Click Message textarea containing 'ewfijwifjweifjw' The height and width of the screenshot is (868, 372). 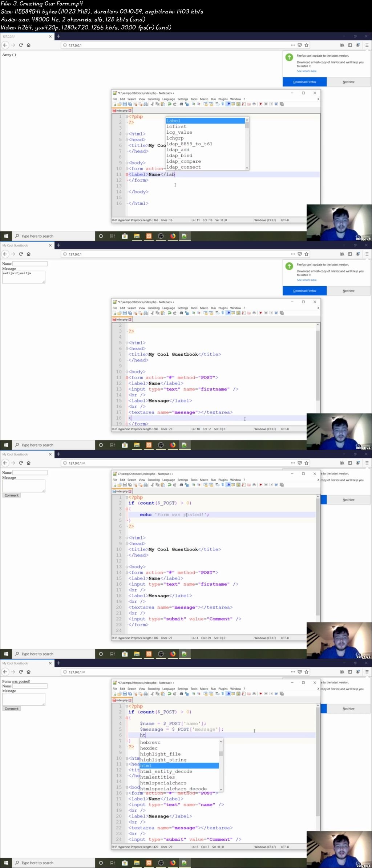point(24,277)
